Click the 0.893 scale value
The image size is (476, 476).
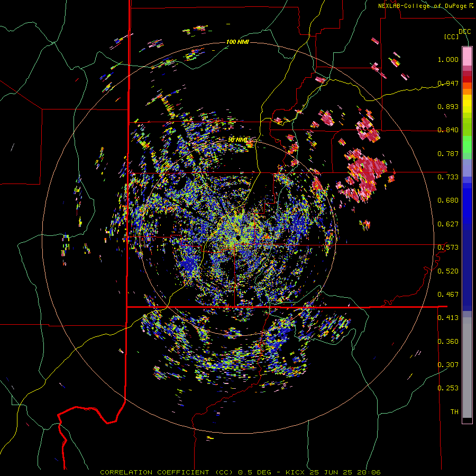[x=448, y=106]
